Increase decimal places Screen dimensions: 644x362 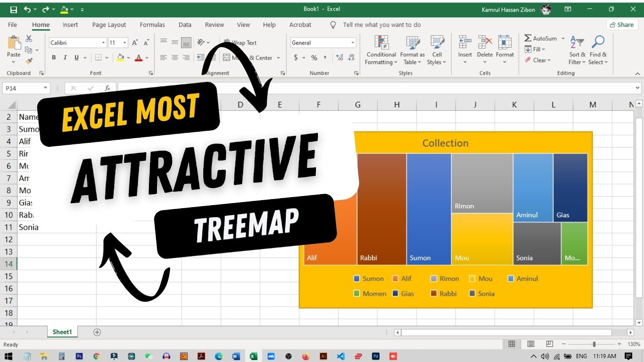pos(339,58)
